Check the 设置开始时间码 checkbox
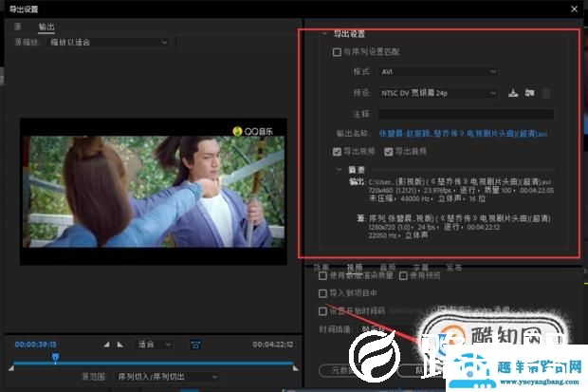 pos(322,311)
